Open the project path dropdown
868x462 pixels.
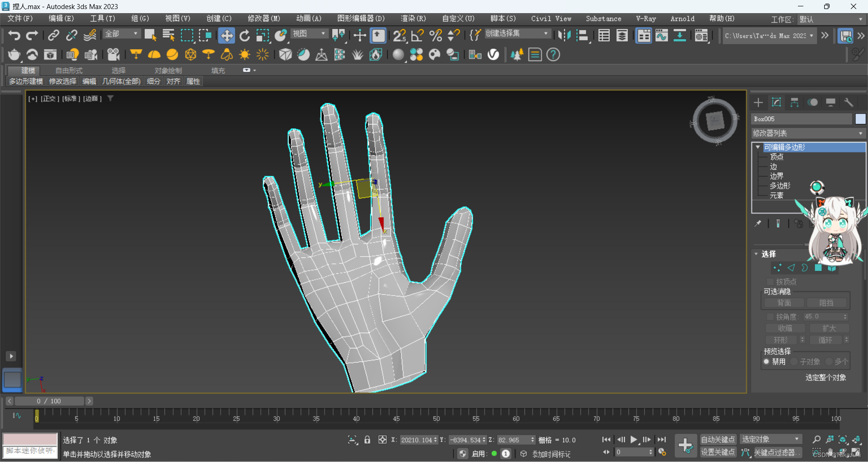tap(769, 36)
